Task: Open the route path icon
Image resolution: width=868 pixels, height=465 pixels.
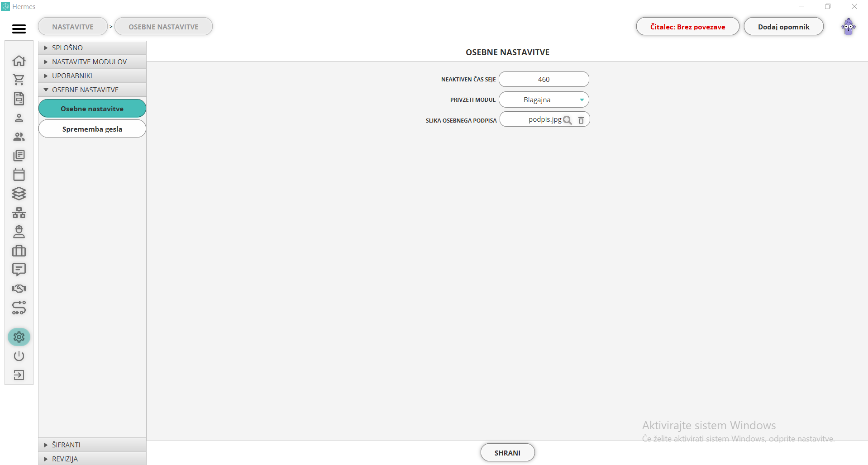Action: click(x=19, y=308)
